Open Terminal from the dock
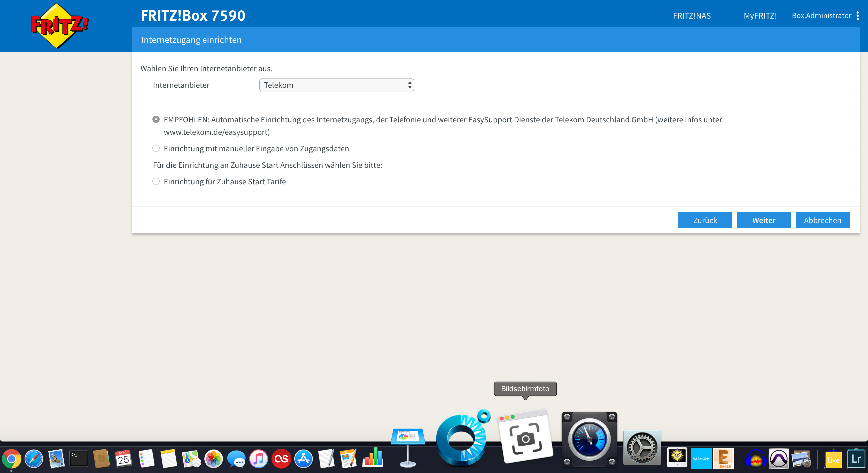Screen dimensions: 868x473 click(x=79, y=459)
